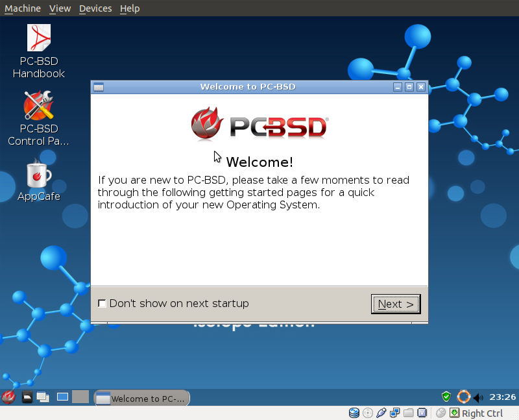Click the VirtualBox mouse integration icon
The width and height of the screenshot is (519, 420).
tap(441, 413)
